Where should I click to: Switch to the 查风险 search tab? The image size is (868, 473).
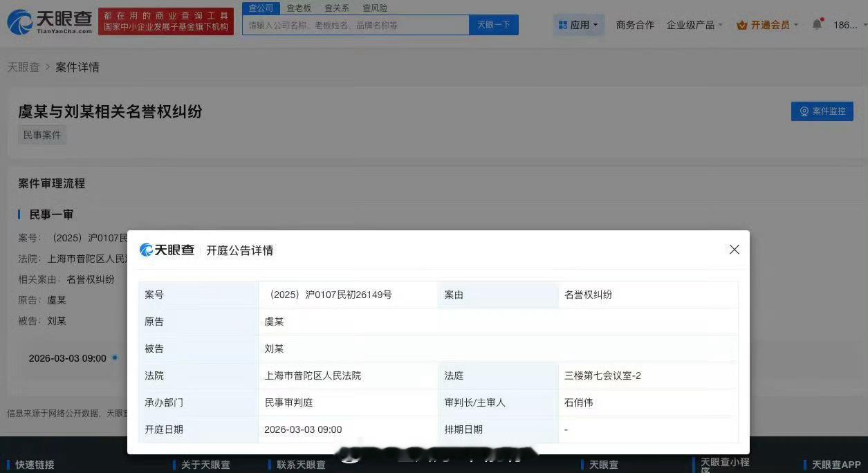(374, 8)
